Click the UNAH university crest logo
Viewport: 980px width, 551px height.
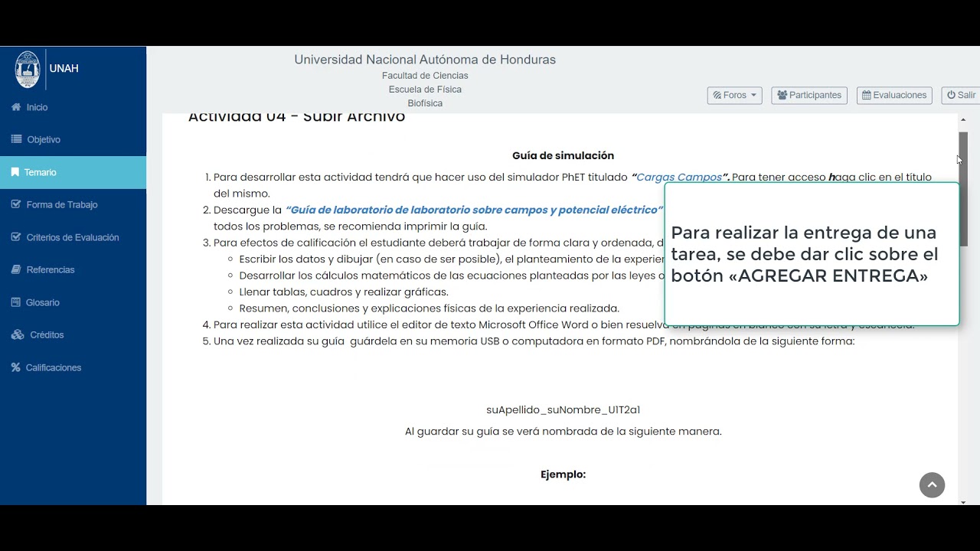tap(28, 70)
